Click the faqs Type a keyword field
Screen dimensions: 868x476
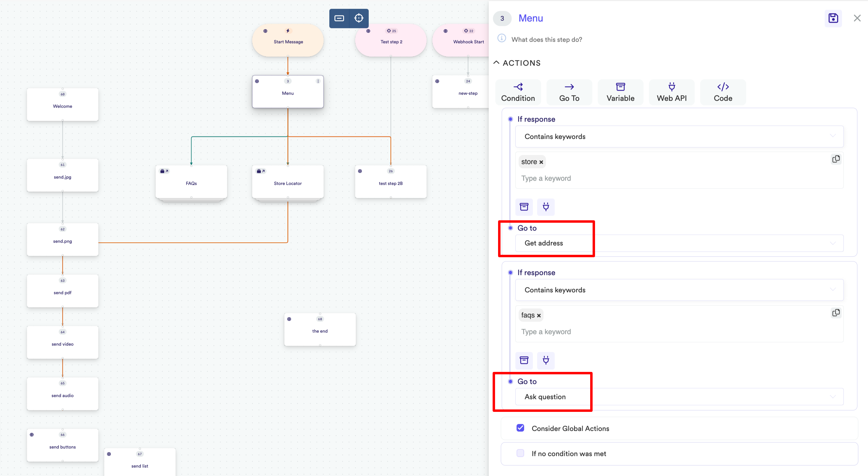pos(546,332)
